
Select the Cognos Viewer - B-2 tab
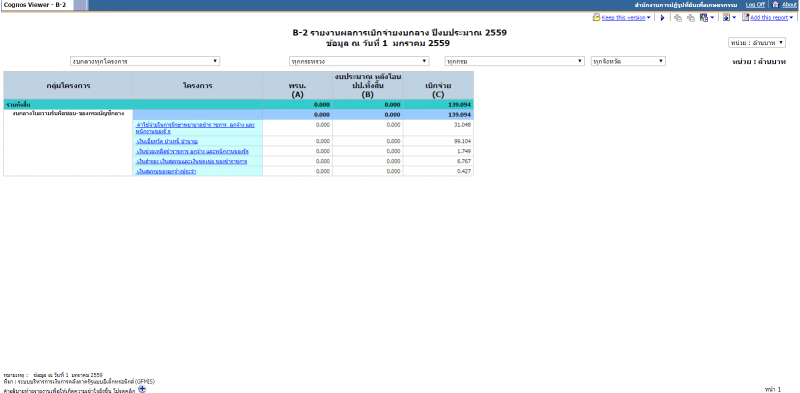tap(37, 5)
